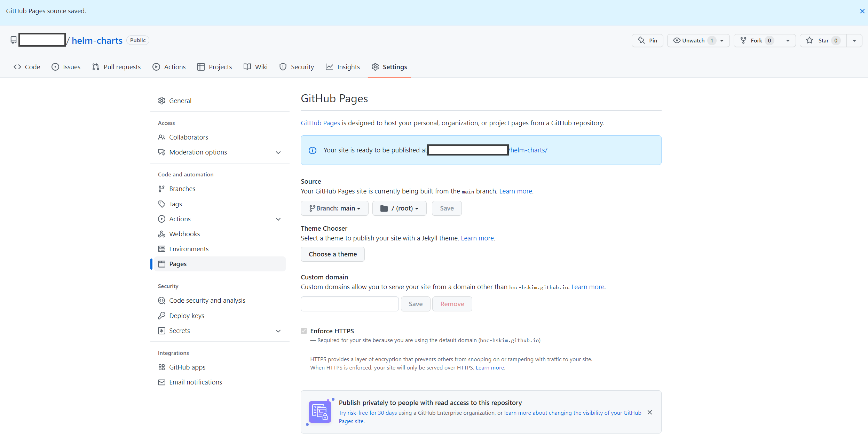
Task: Open the Projects tab
Action: [214, 67]
